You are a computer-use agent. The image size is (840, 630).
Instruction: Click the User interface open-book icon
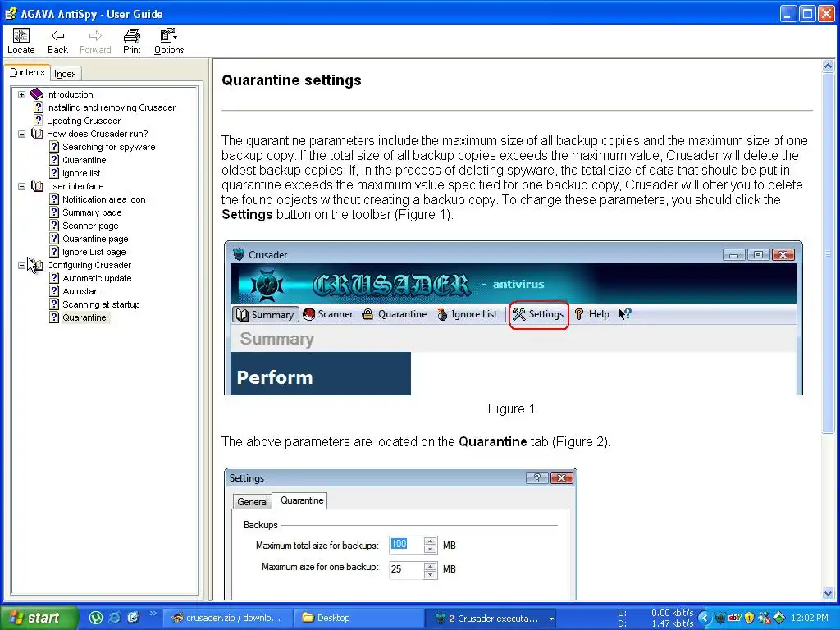(x=37, y=186)
